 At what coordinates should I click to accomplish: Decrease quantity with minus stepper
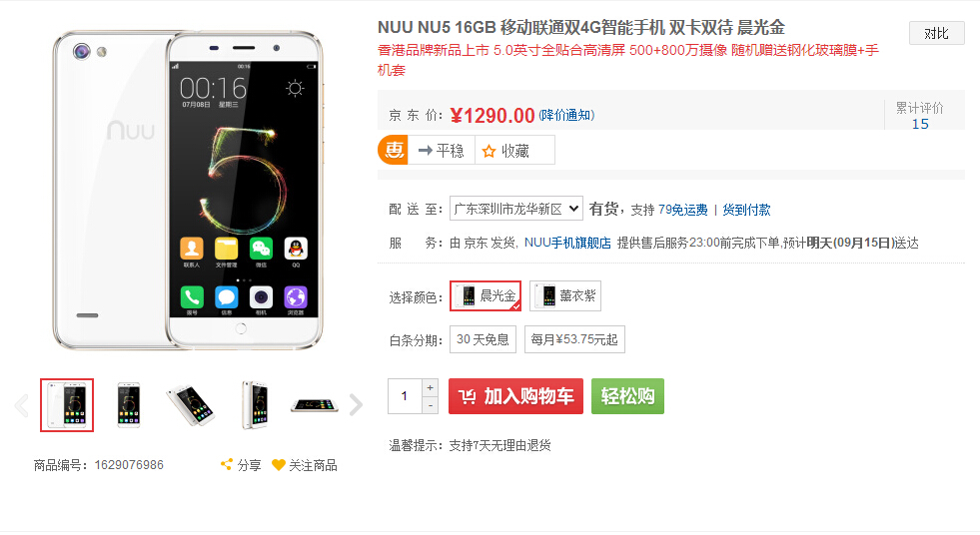(x=430, y=405)
